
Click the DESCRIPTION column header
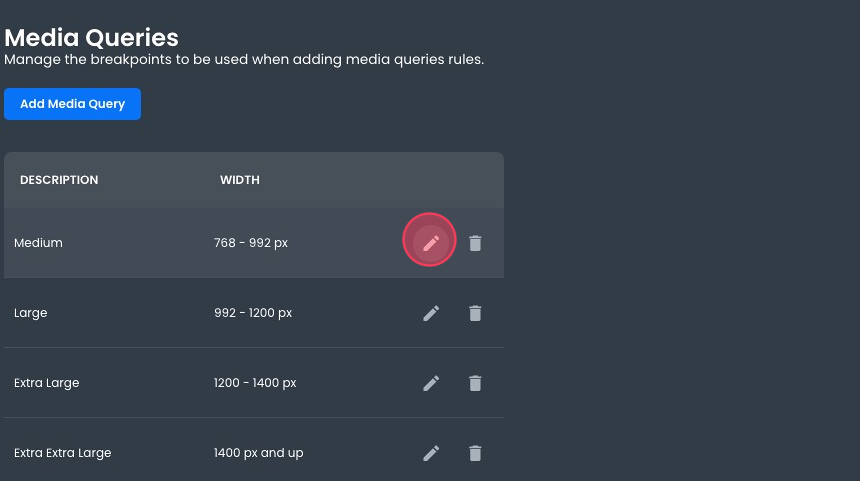pos(59,180)
